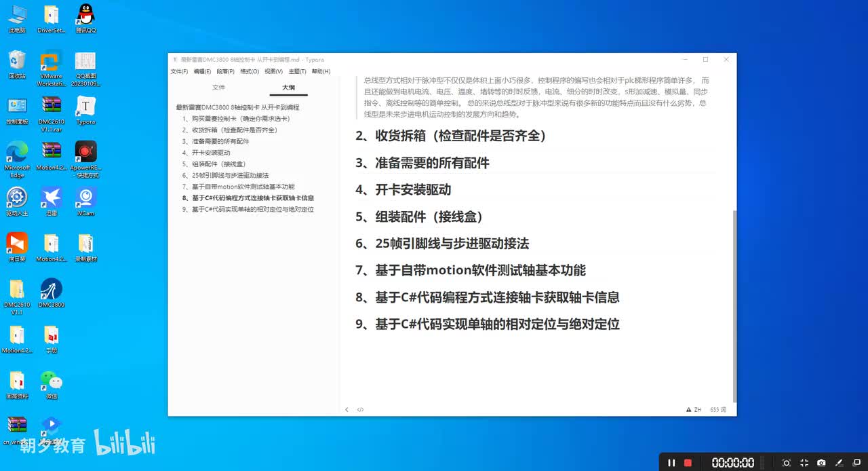Select 向日葵 desktop icon

17,248
